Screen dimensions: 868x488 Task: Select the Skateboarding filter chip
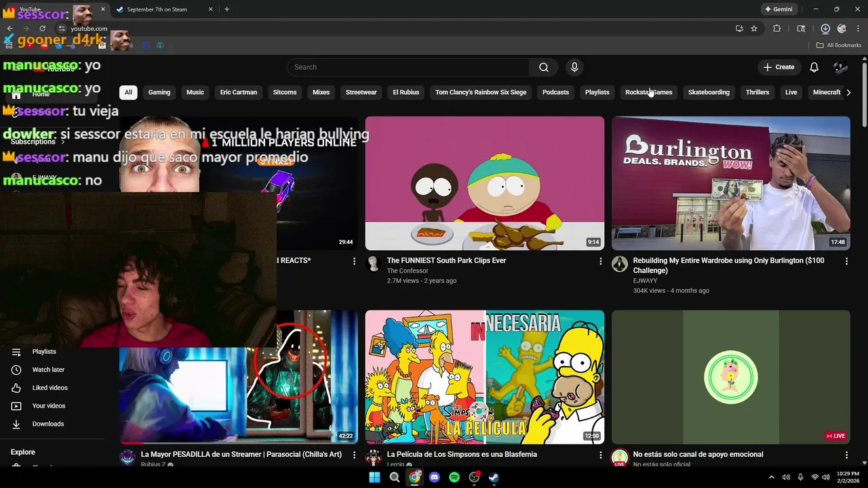point(709,92)
